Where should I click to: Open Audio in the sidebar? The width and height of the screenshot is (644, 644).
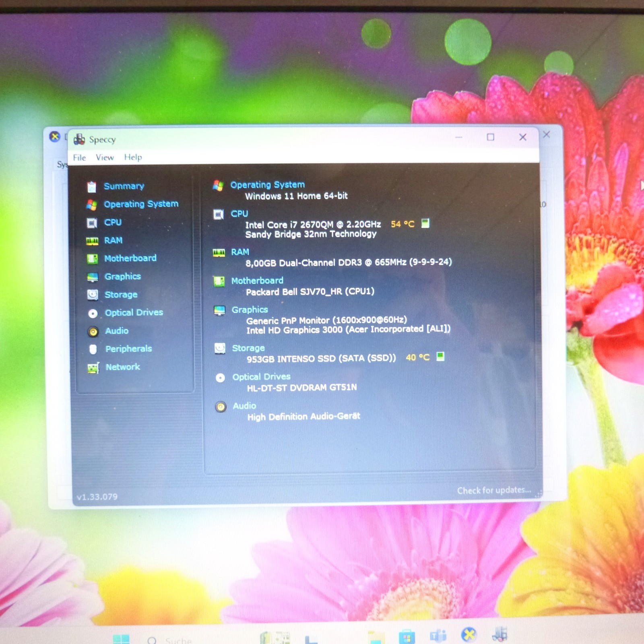117,331
